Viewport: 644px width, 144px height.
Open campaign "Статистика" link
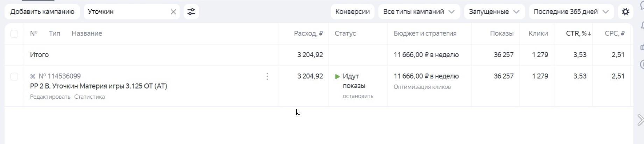[90, 97]
